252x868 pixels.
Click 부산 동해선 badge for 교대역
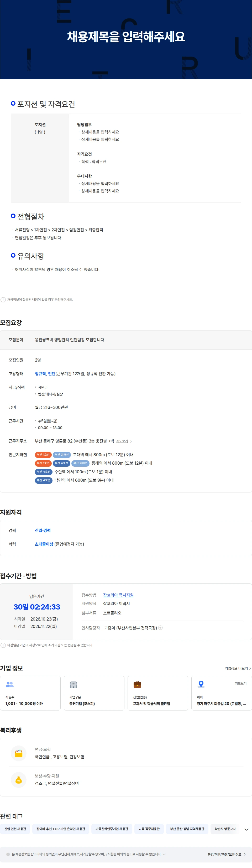(62, 455)
